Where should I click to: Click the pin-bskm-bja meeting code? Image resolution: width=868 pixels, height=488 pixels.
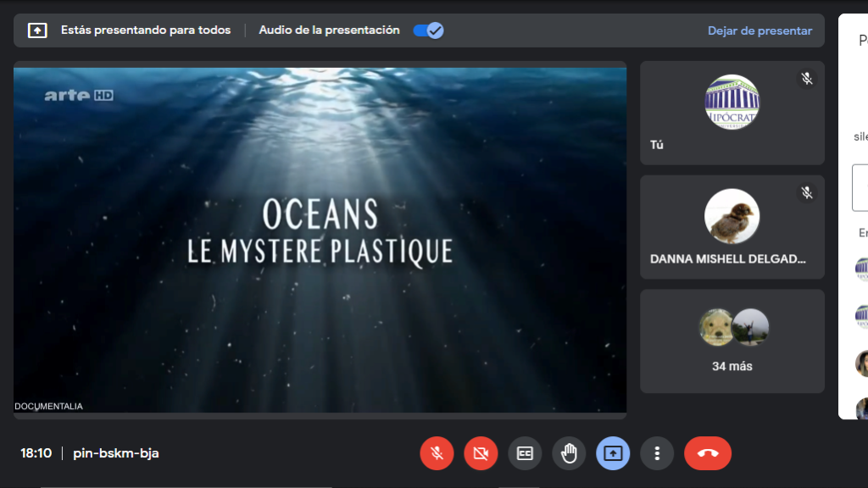coord(116,453)
